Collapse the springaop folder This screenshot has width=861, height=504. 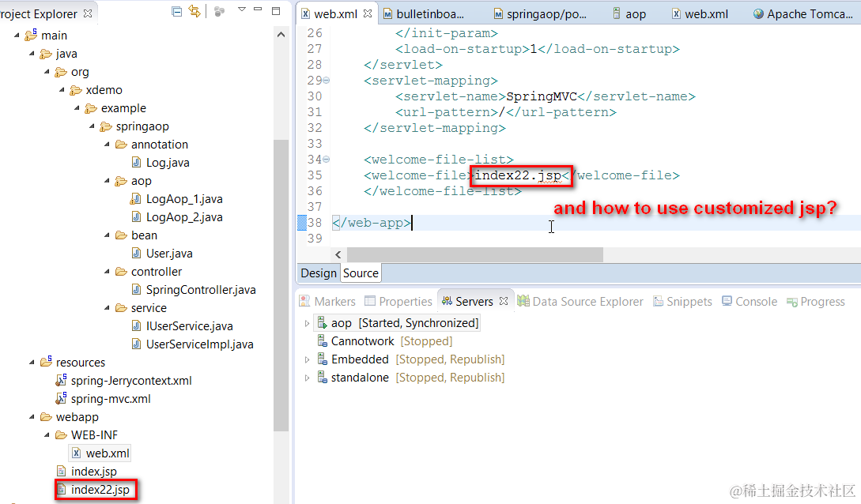(92, 126)
